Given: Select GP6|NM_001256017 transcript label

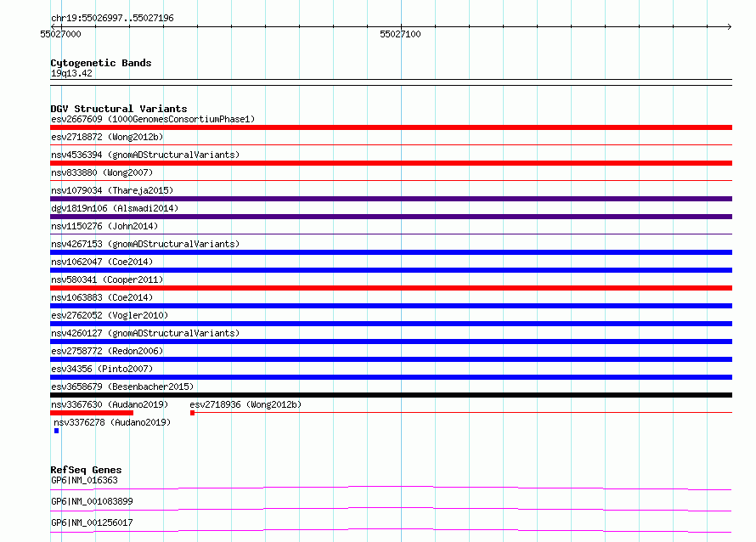Looking at the screenshot, I should tap(92, 522).
